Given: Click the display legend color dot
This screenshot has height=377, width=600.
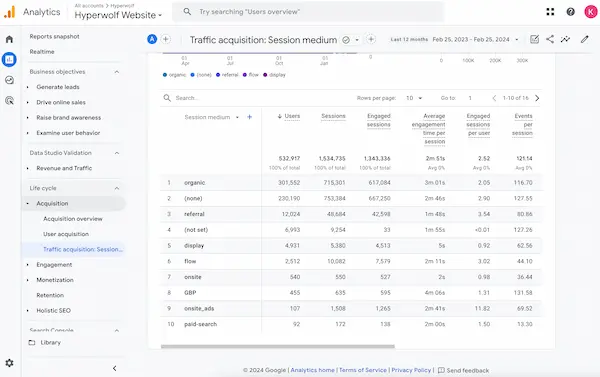Looking at the screenshot, I should click(x=265, y=75).
